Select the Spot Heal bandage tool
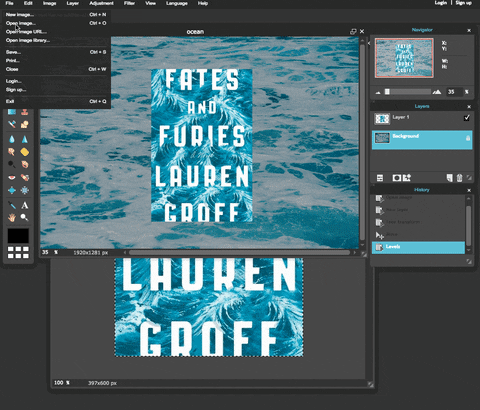Viewport: 480px width, 410px height. (x=24, y=177)
